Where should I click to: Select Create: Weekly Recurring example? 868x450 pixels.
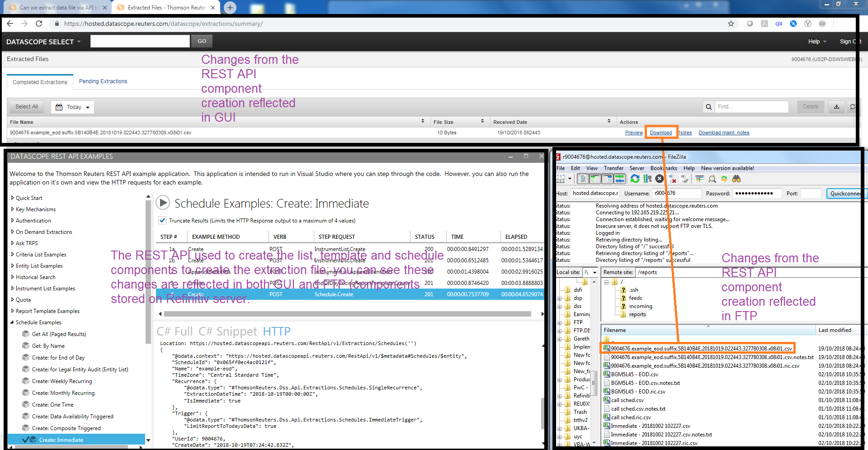click(62, 381)
